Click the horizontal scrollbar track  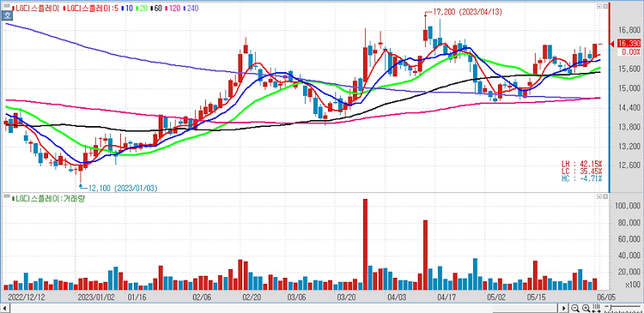tap(285, 308)
